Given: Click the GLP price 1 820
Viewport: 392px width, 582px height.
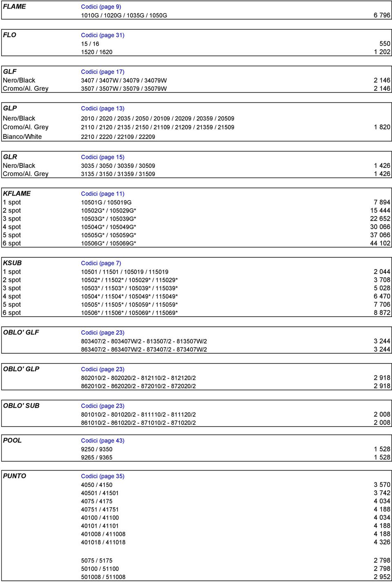Looking at the screenshot, I should [x=382, y=127].
